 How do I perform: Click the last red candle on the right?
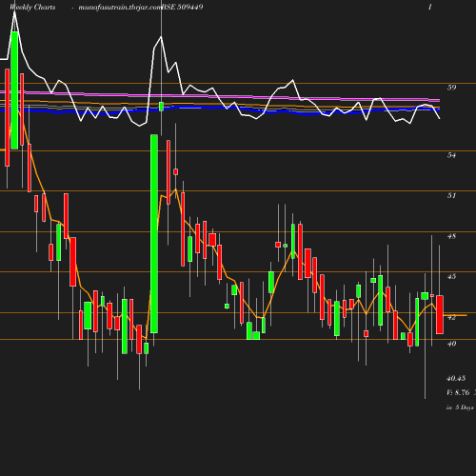(x=440, y=314)
